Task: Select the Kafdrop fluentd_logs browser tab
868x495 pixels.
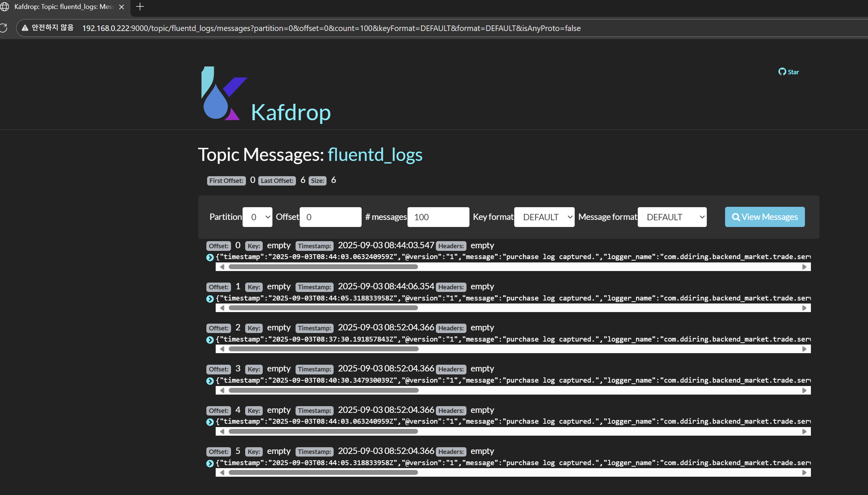Action: pyautogui.click(x=63, y=7)
